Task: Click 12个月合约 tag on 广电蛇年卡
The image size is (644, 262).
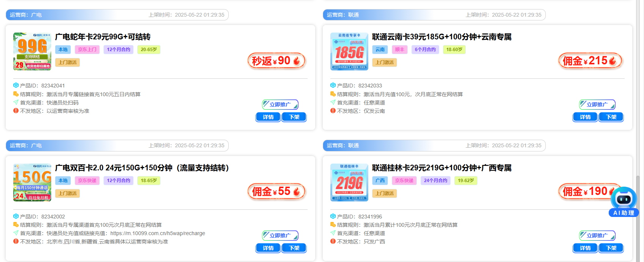Action: 118,50
